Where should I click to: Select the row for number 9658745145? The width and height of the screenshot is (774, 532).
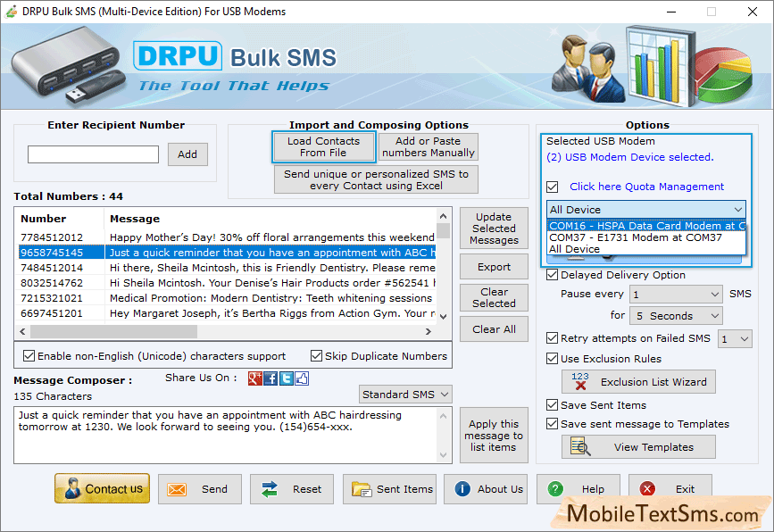coord(227,253)
